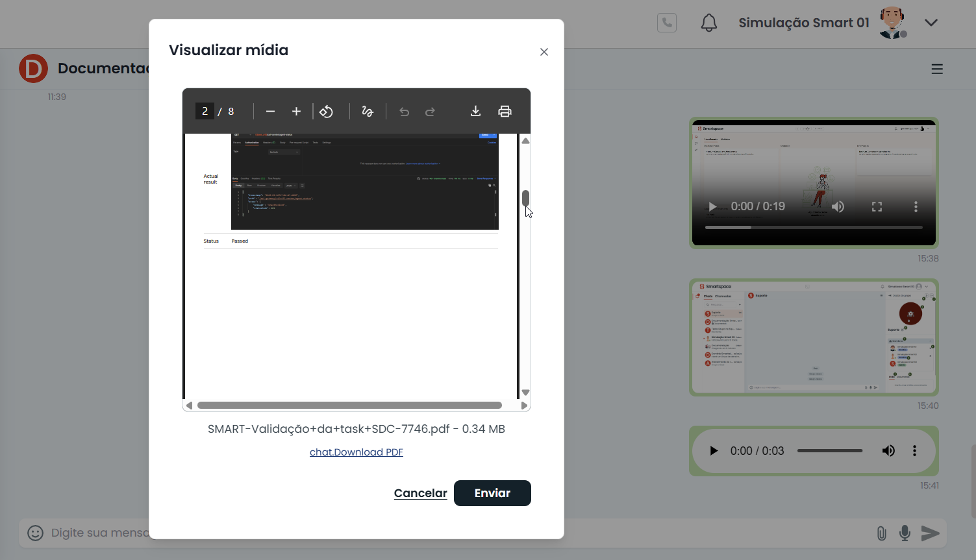Play the 0:03 audio message

(714, 451)
